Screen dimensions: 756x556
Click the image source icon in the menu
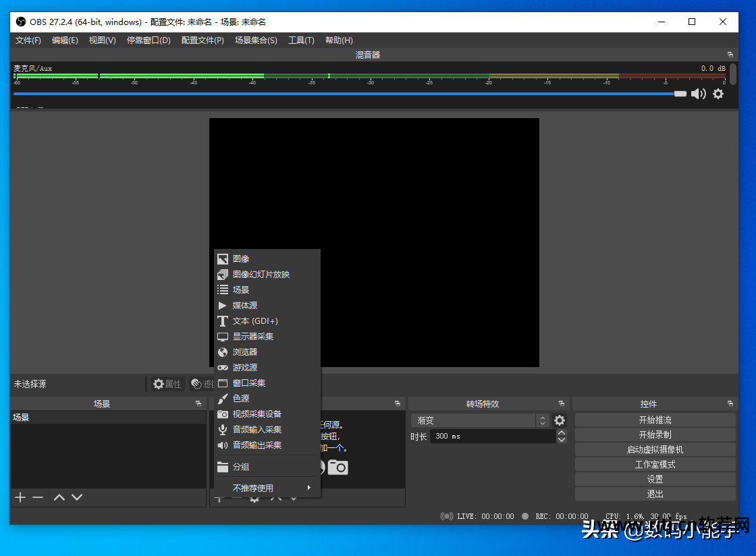click(222, 259)
